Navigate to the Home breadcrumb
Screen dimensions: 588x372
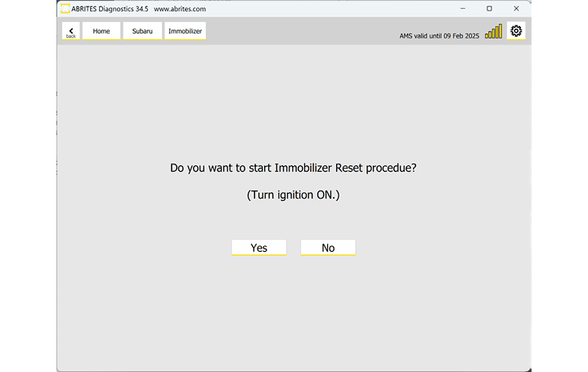point(101,31)
